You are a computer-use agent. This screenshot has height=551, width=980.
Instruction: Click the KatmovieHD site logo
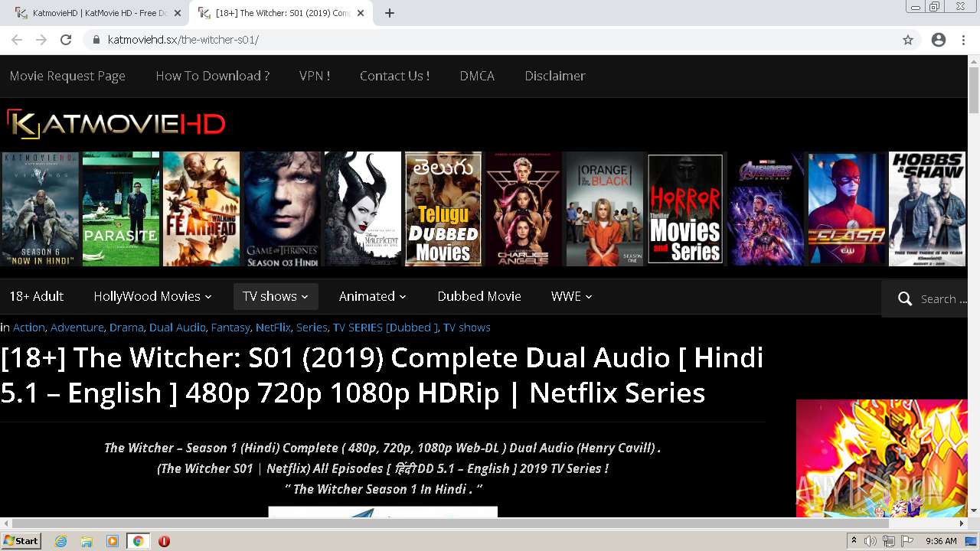116,124
